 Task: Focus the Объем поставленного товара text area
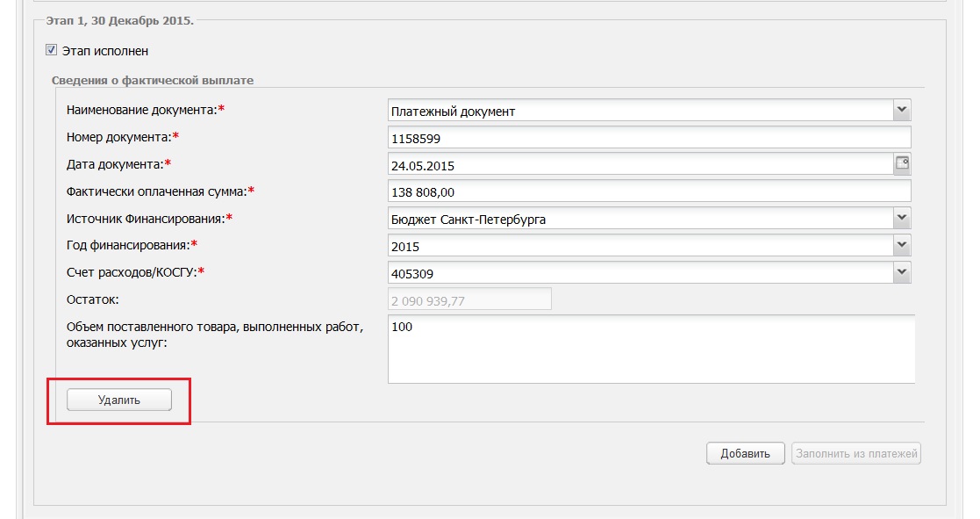coord(651,349)
